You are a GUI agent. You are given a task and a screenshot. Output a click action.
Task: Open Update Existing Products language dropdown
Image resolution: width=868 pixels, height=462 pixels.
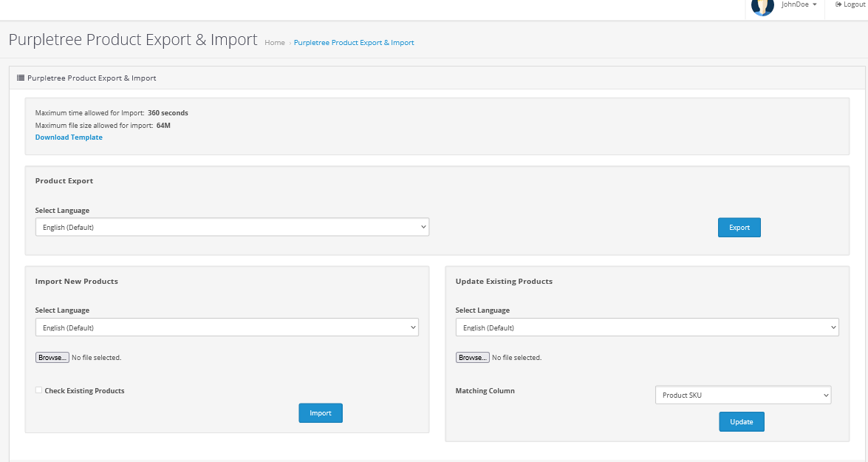[x=647, y=327]
